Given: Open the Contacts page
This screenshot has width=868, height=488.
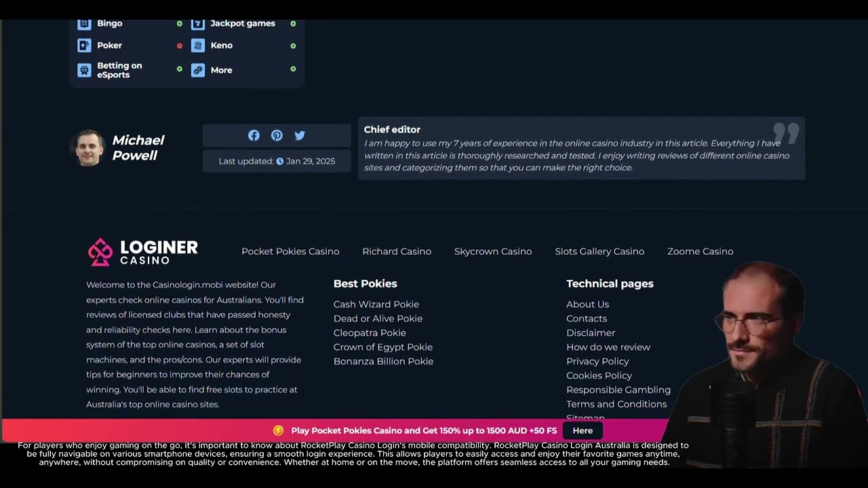Looking at the screenshot, I should [x=587, y=319].
